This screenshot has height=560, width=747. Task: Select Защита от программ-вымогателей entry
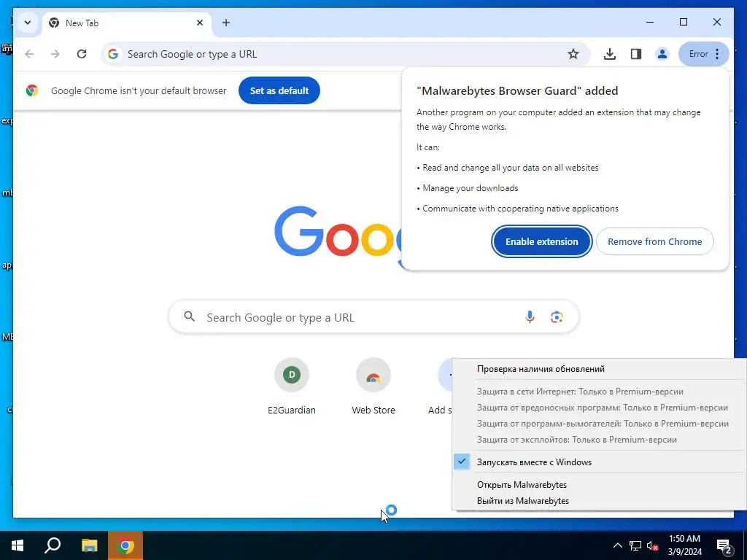[x=599, y=424]
